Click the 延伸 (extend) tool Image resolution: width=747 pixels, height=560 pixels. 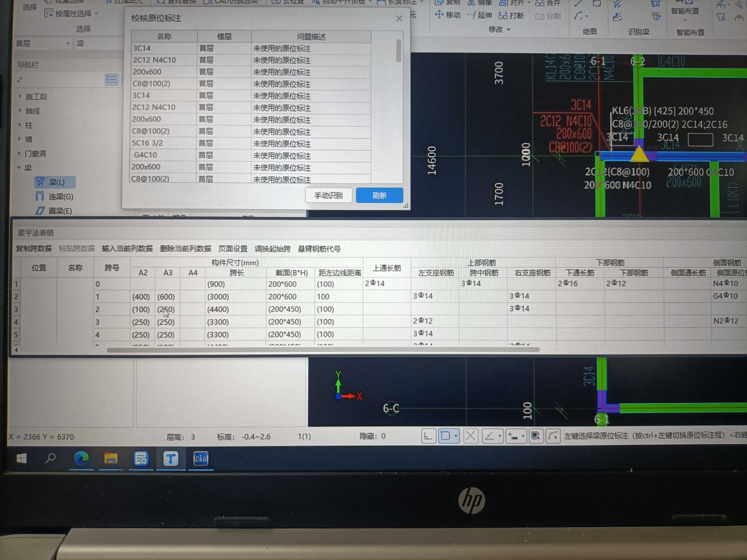[x=480, y=15]
